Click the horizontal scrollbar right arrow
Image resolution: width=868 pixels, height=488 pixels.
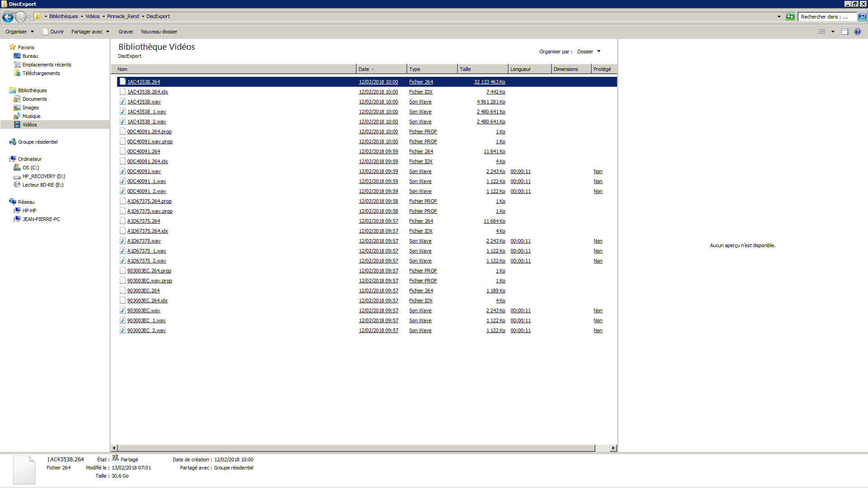click(x=613, y=448)
